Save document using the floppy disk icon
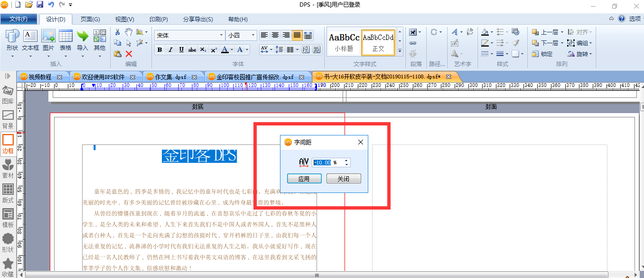 (x=40, y=5)
